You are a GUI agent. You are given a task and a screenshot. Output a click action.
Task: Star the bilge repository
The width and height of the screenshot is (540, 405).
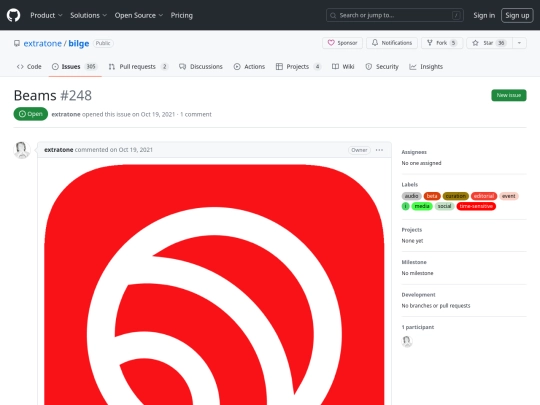[489, 43]
